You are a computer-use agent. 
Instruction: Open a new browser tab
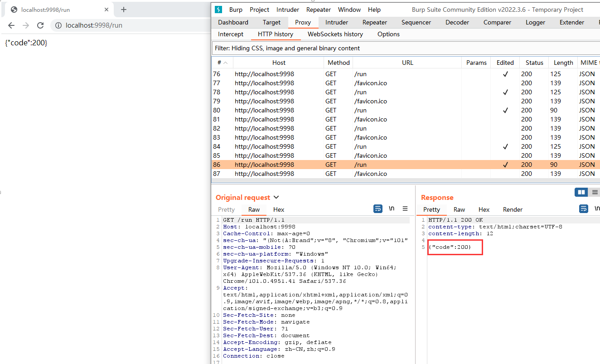(x=124, y=10)
